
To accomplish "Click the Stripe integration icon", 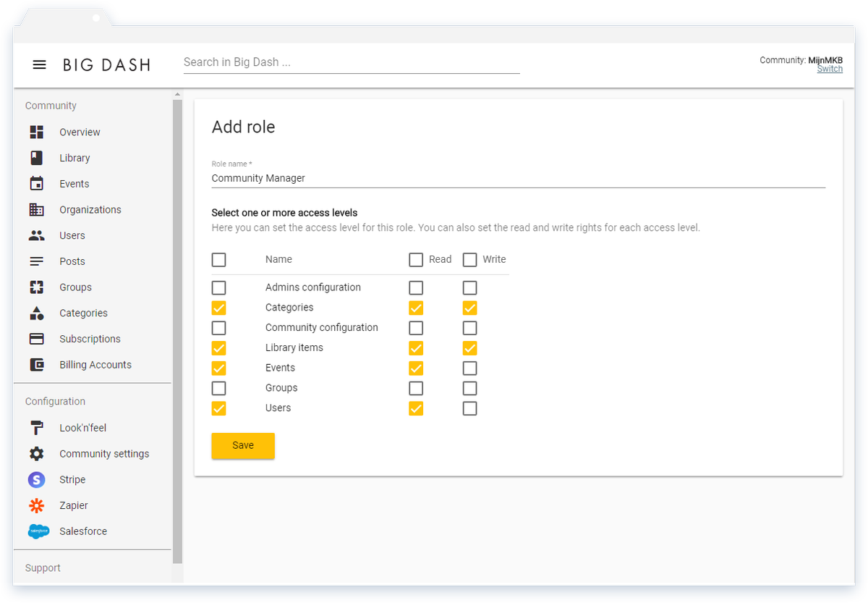I will click(38, 479).
